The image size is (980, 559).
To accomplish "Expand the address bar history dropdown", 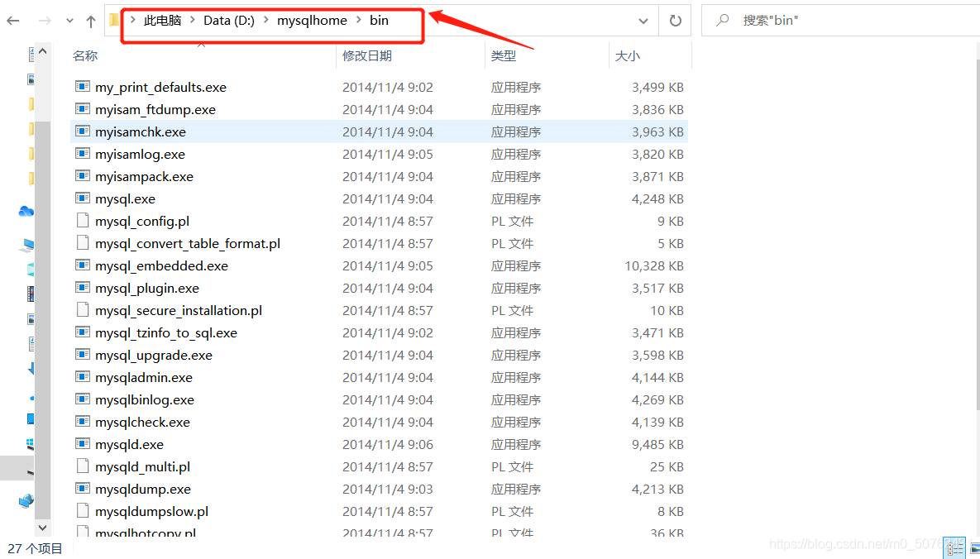I will (643, 21).
